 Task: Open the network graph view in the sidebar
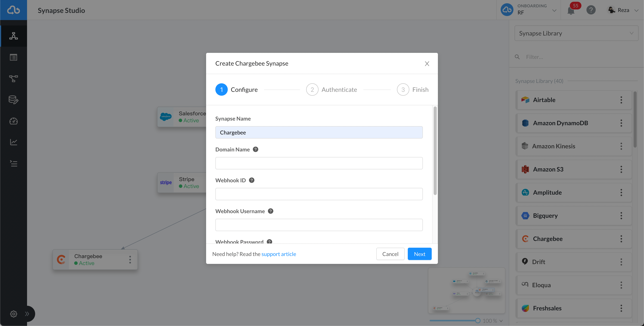(x=14, y=36)
